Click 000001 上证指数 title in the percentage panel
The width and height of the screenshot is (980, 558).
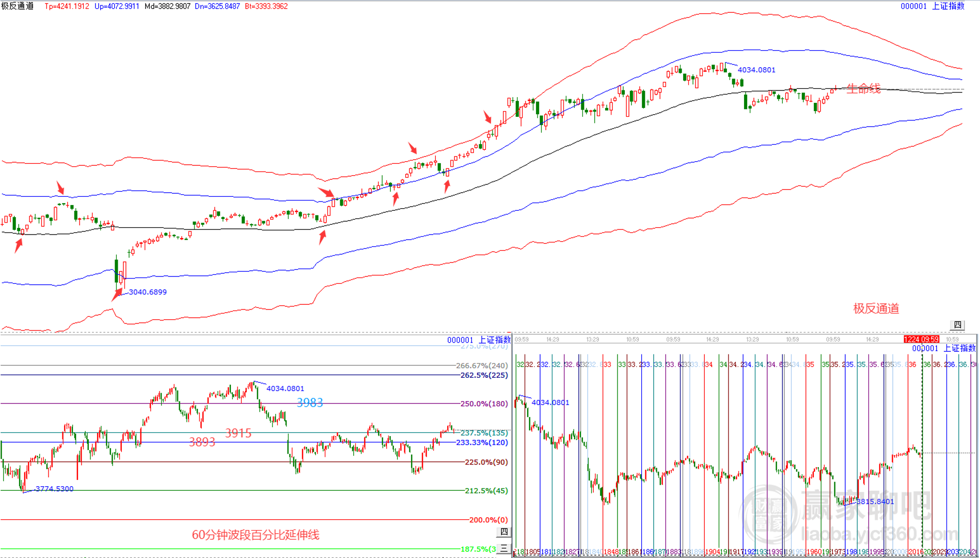pos(479,340)
